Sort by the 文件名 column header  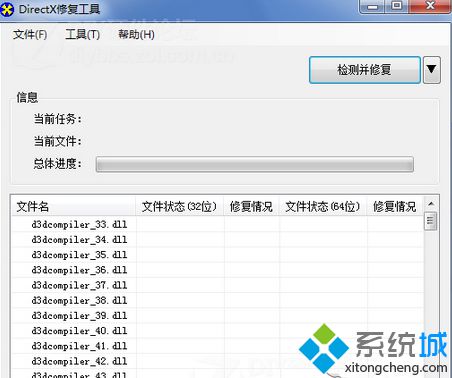tap(74, 207)
